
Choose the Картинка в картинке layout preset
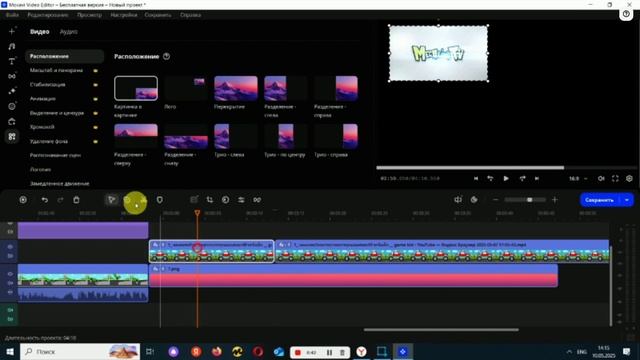point(136,88)
